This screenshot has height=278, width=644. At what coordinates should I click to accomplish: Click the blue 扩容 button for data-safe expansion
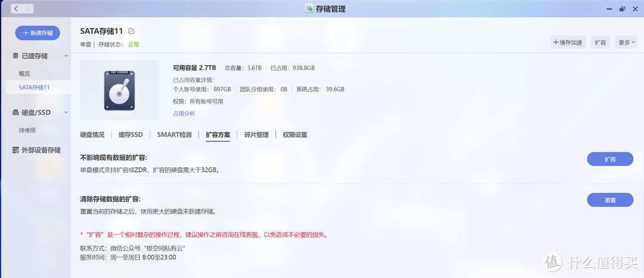(610, 159)
